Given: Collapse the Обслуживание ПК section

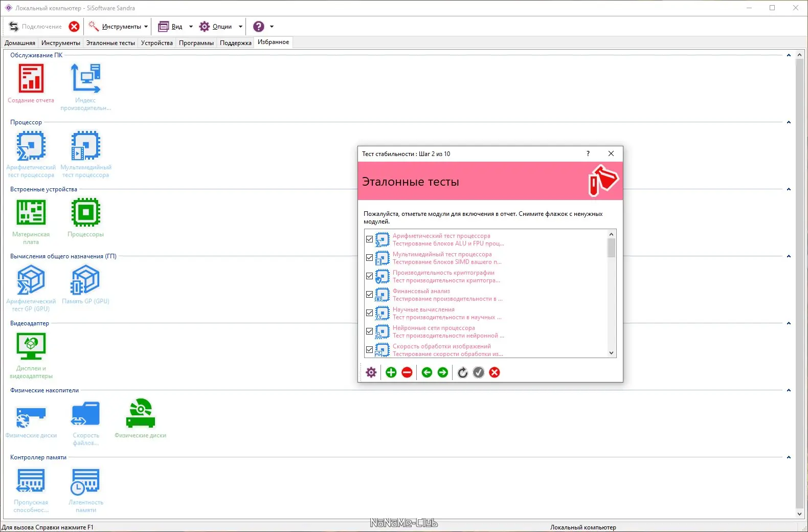Looking at the screenshot, I should click(789, 55).
